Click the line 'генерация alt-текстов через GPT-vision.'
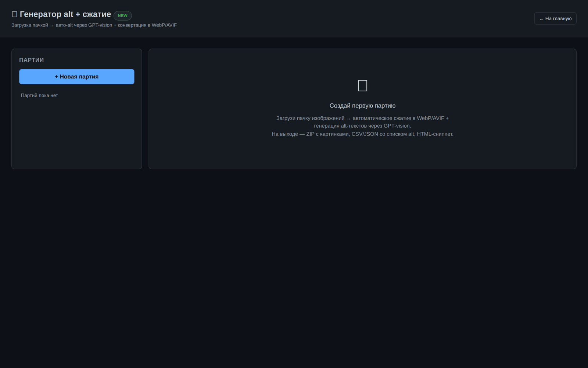The image size is (588, 368). tap(362, 126)
